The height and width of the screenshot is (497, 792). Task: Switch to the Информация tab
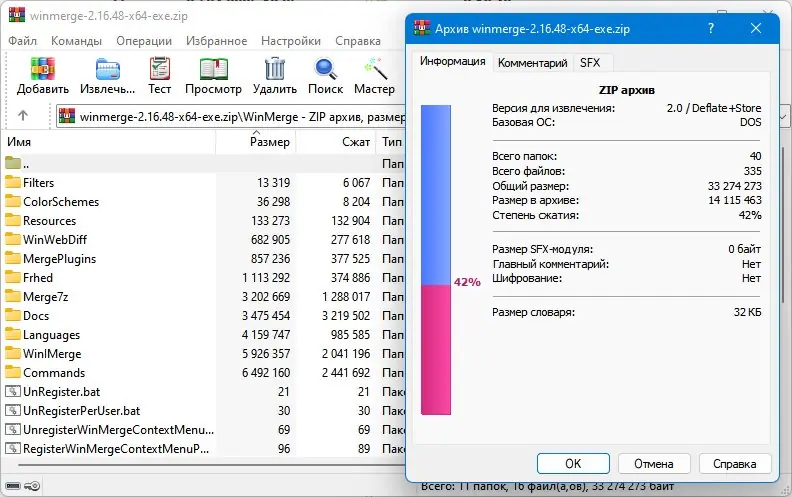(x=453, y=61)
